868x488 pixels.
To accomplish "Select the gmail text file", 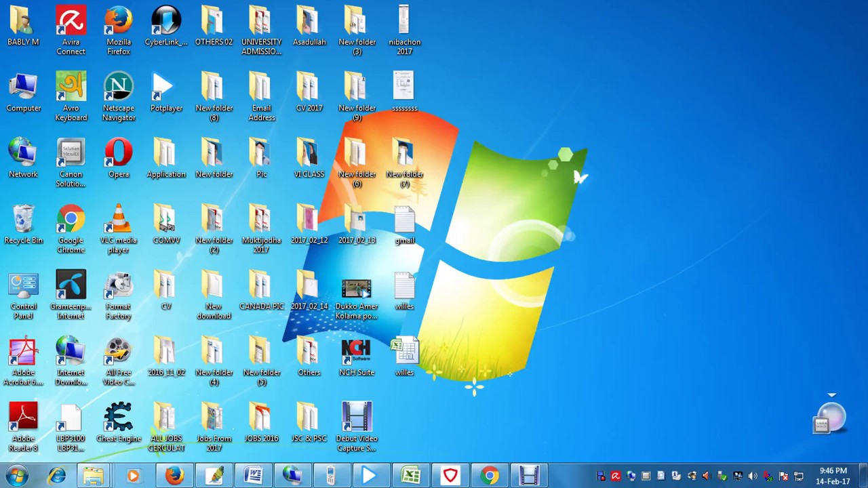I will click(404, 225).
